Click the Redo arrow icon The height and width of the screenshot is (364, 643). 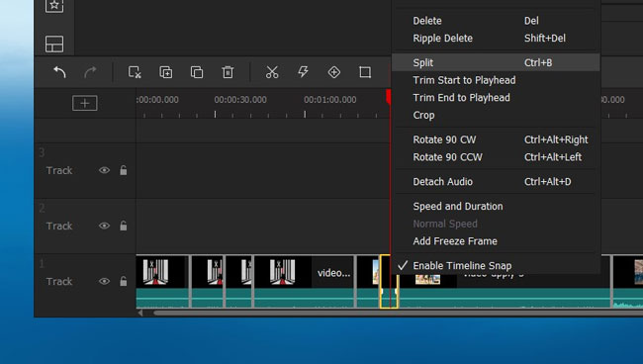click(90, 72)
